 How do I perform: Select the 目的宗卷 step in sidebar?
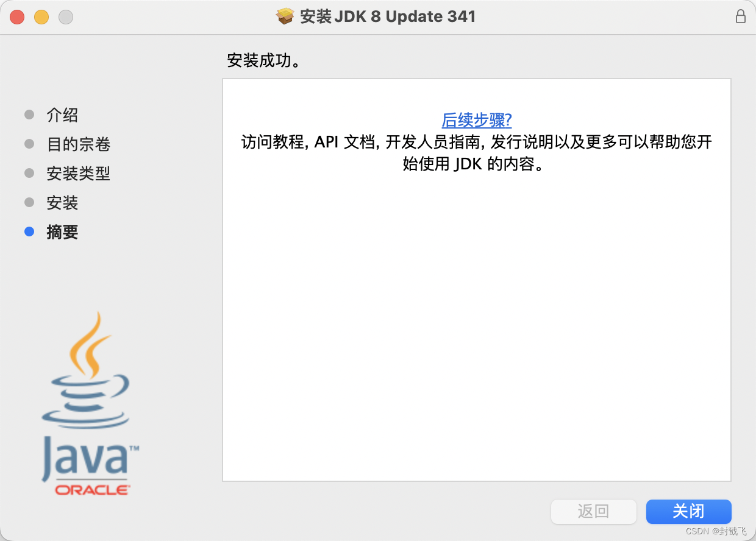point(78,144)
